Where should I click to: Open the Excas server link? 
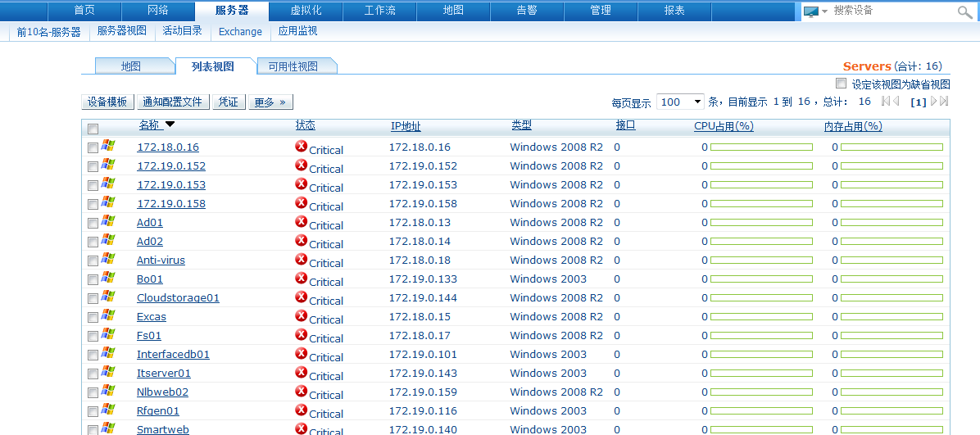coord(151,316)
